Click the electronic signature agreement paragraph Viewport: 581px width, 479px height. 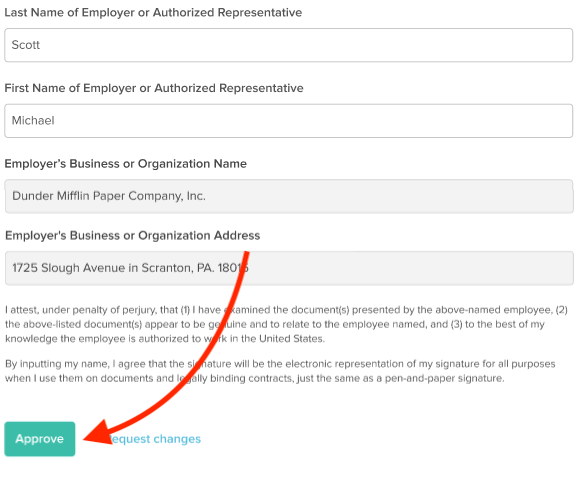point(280,371)
